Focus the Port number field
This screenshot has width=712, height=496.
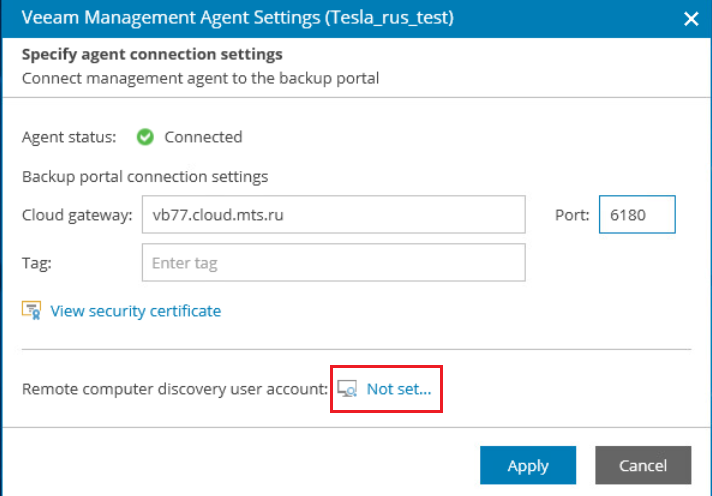coord(637,215)
